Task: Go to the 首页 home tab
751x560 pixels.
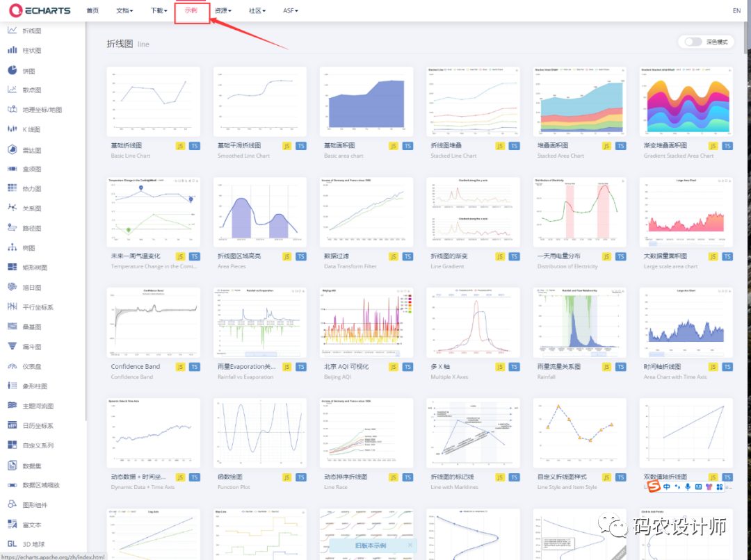Action: tap(92, 11)
